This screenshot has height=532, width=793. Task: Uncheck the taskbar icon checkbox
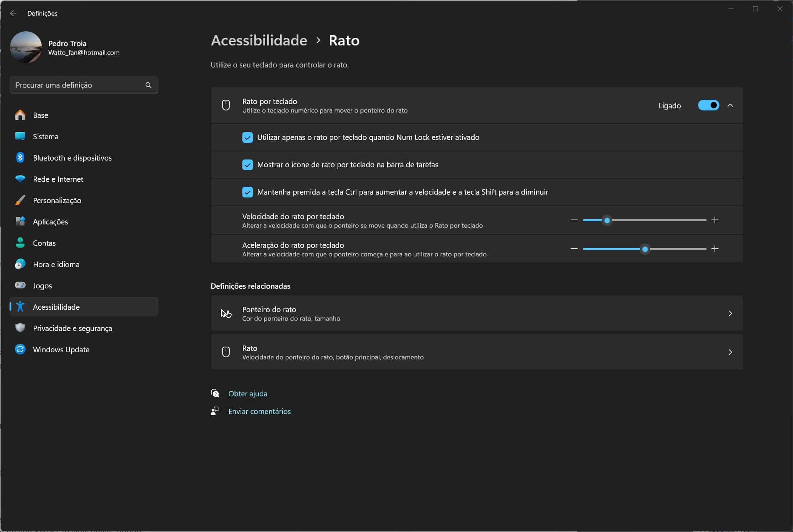pyautogui.click(x=248, y=165)
